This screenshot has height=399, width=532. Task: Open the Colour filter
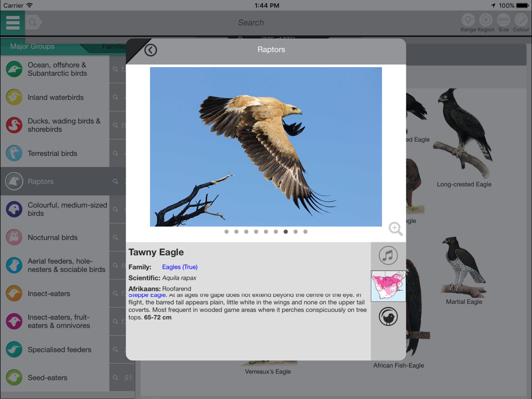pyautogui.click(x=521, y=23)
